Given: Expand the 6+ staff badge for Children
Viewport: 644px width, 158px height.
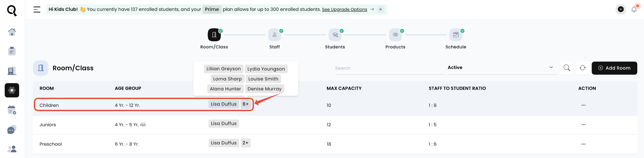Looking at the screenshot, I should (246, 104).
